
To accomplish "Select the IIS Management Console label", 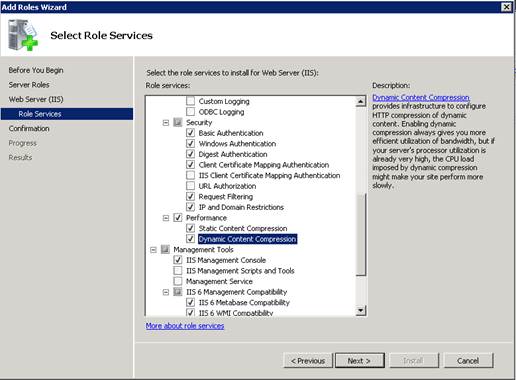I will click(226, 260).
